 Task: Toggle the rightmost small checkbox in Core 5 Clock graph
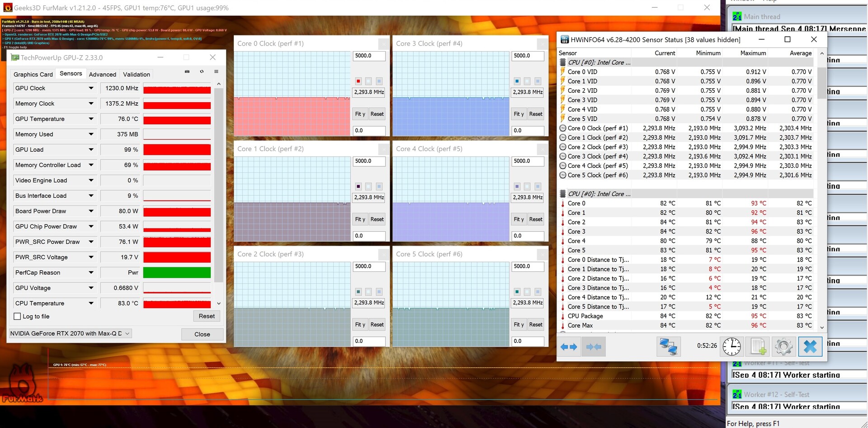538,292
